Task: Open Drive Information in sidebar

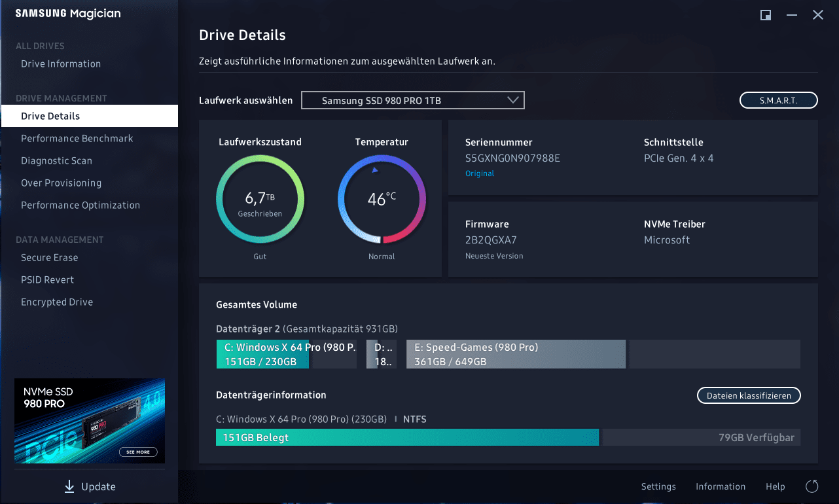Action: pyautogui.click(x=61, y=63)
